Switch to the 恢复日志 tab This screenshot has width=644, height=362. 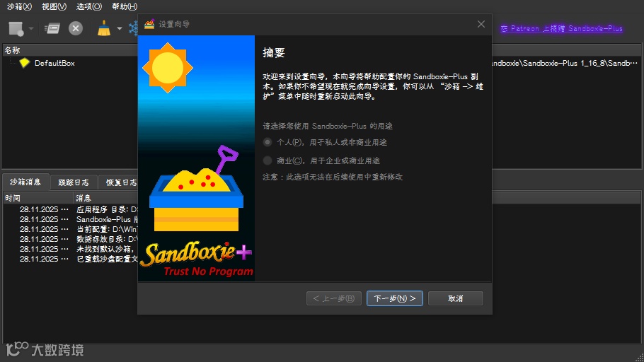coord(119,182)
